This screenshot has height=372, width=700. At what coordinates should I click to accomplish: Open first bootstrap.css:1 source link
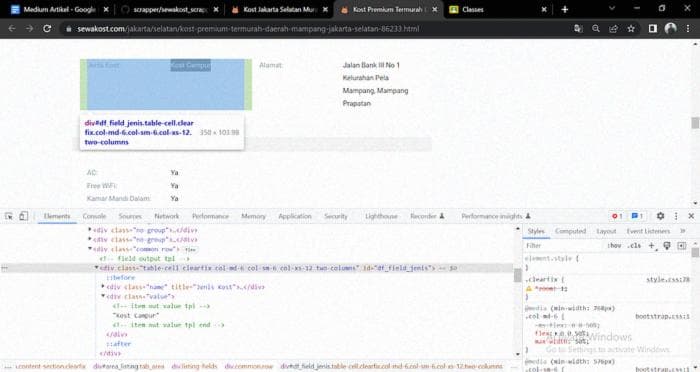coord(662,317)
